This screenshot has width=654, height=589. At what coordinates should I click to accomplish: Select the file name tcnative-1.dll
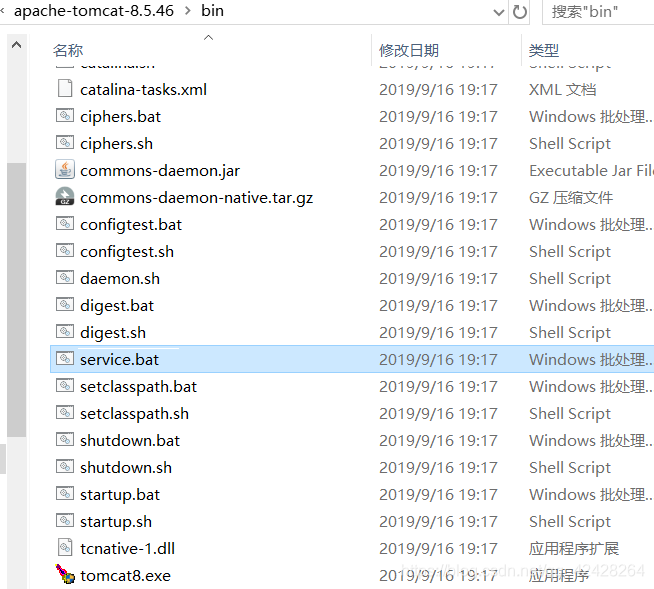[127, 549]
